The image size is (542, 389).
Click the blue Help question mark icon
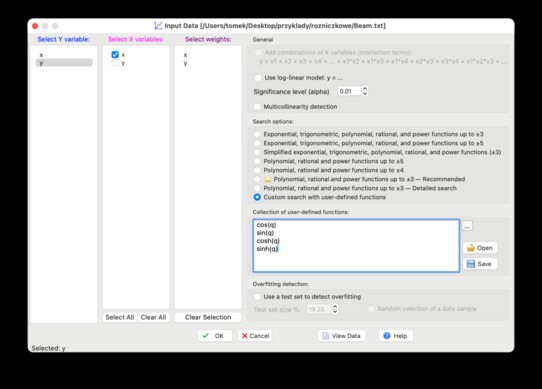pos(386,336)
